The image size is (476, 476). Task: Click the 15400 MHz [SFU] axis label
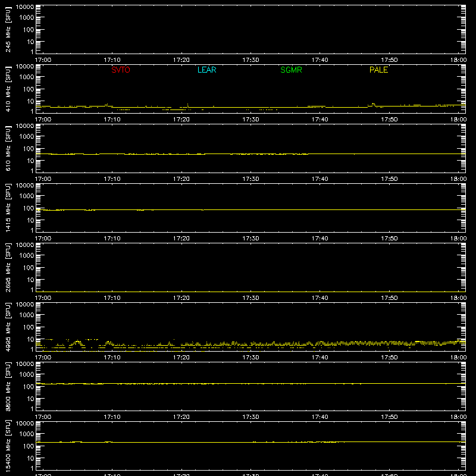point(8,446)
